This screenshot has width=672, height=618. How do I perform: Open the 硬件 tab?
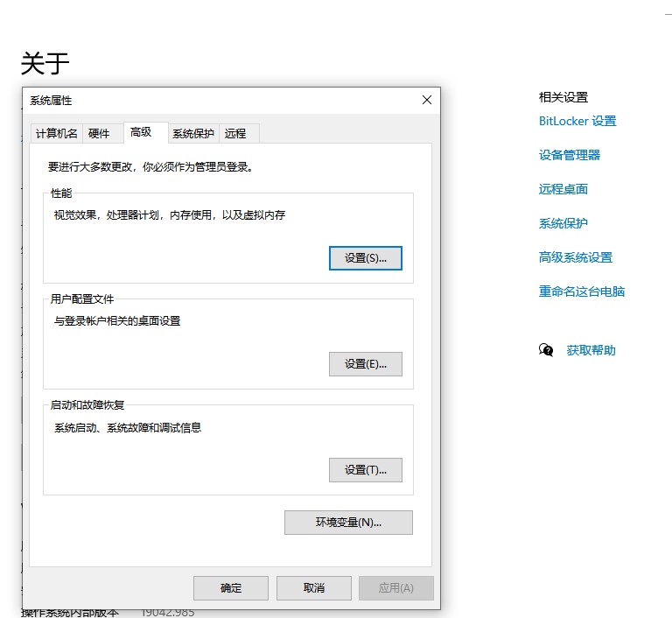pos(99,133)
